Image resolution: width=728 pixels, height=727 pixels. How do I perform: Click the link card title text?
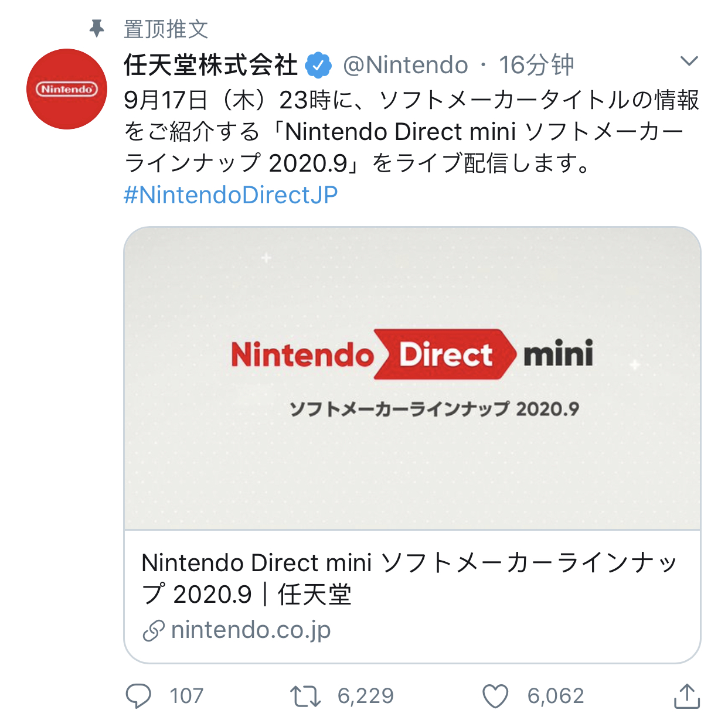pos(409,578)
